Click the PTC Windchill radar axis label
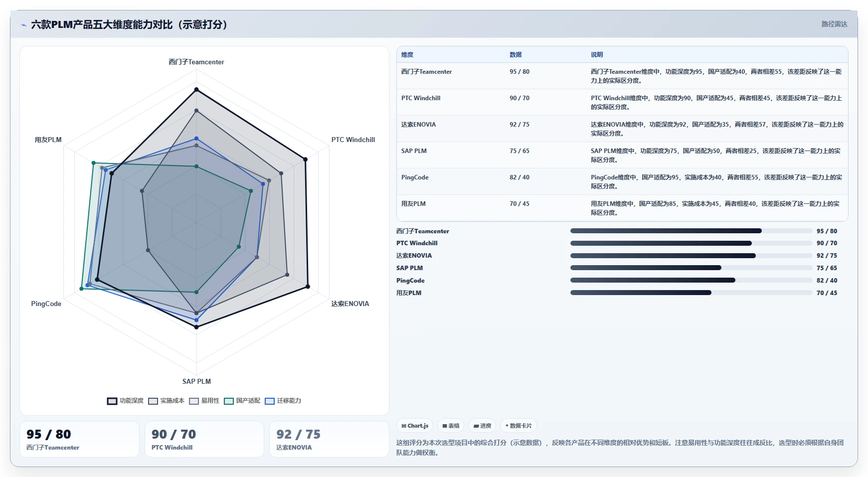868x477 pixels. pos(353,140)
